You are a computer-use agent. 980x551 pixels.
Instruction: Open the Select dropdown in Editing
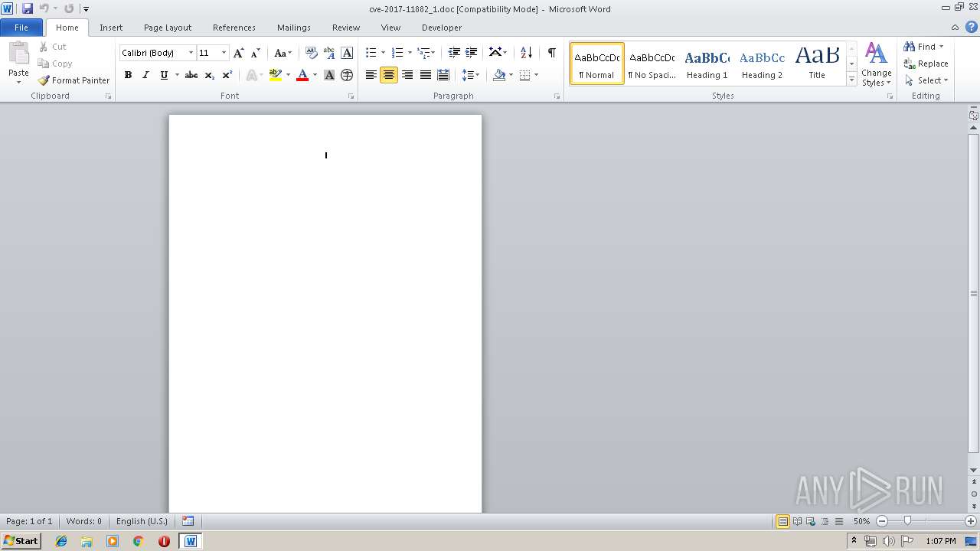926,80
